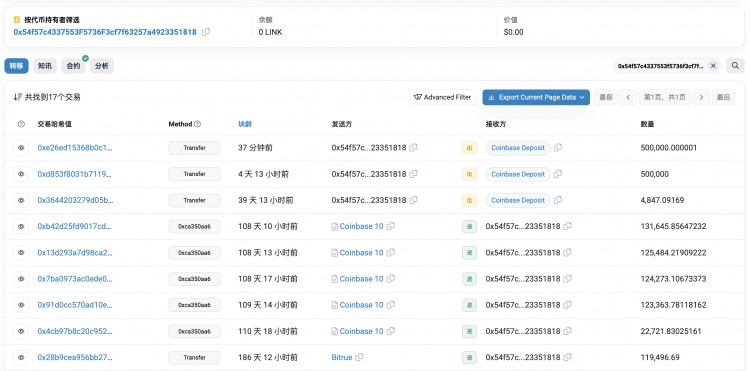Select the 转移 tab

(16, 66)
